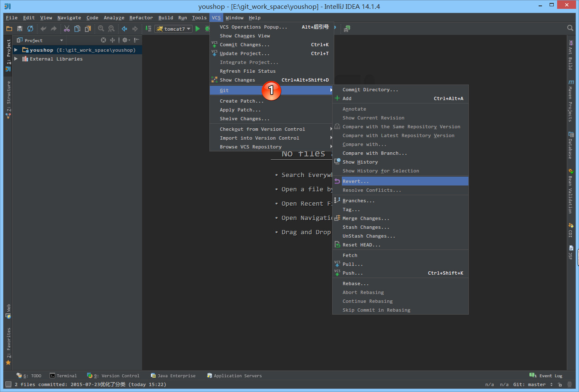The height and width of the screenshot is (392, 579).
Task: Open Search Everywhere magnifier at top right
Action: [570, 28]
